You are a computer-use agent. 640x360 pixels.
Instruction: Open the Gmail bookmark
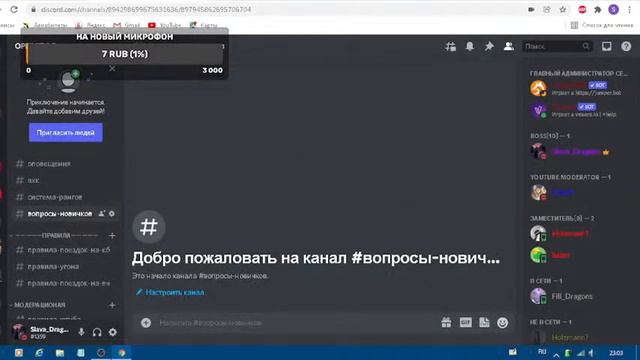(127, 25)
